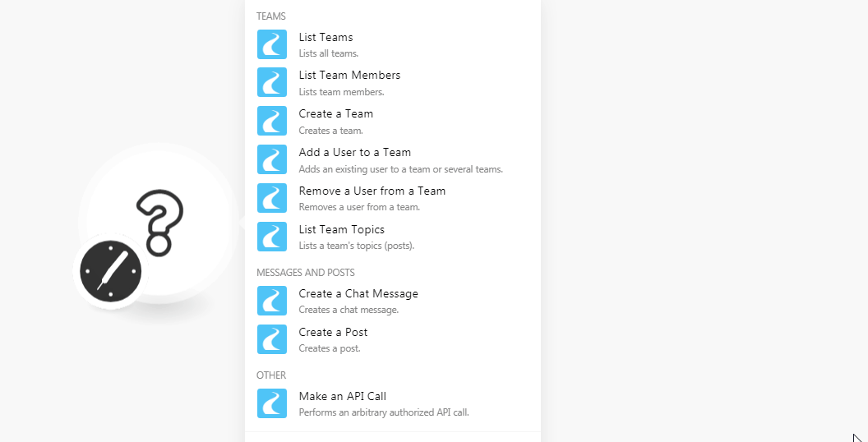This screenshot has width=868, height=442.
Task: Choose List Team Members from the list
Action: 349,76
